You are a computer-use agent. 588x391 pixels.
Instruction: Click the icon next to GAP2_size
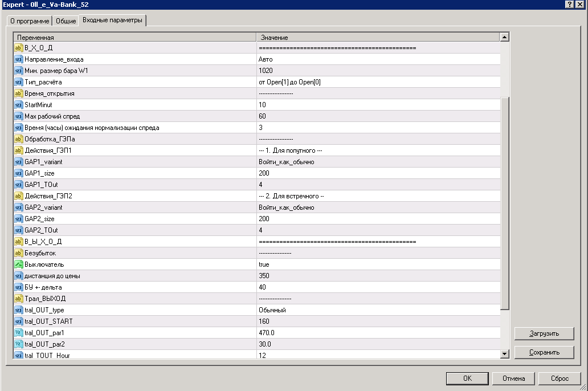point(18,218)
